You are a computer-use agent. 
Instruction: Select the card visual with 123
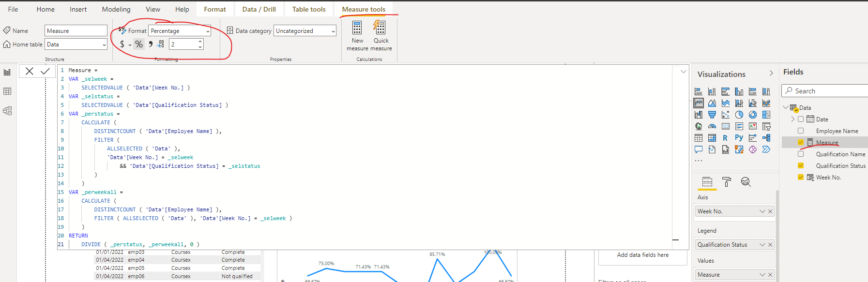[726, 126]
